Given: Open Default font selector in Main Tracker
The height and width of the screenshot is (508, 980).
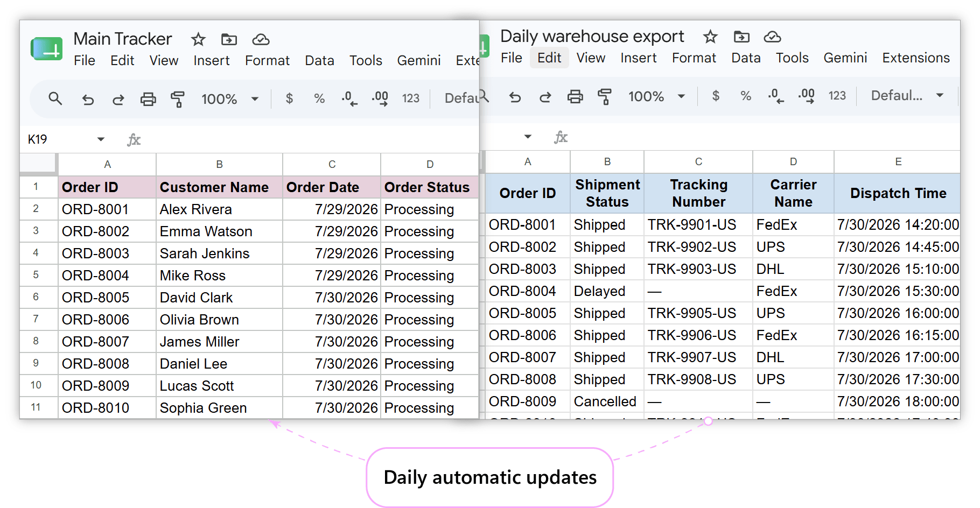Looking at the screenshot, I should click(461, 98).
